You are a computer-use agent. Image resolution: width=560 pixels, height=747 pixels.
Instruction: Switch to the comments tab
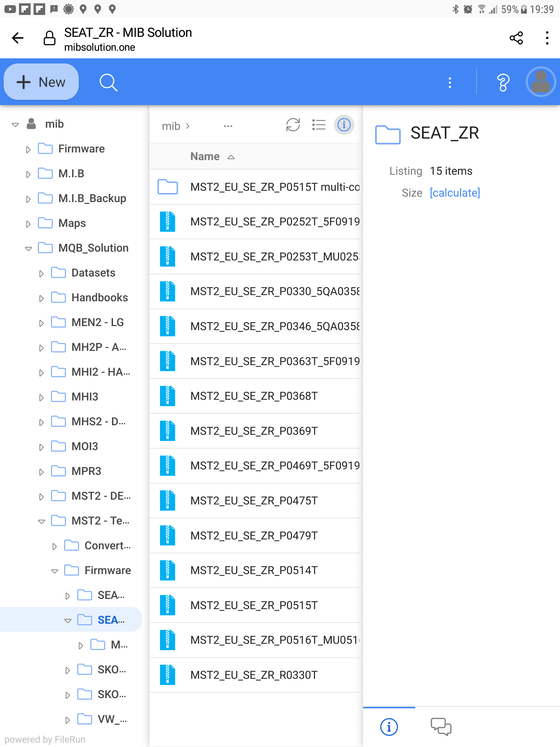point(441,727)
